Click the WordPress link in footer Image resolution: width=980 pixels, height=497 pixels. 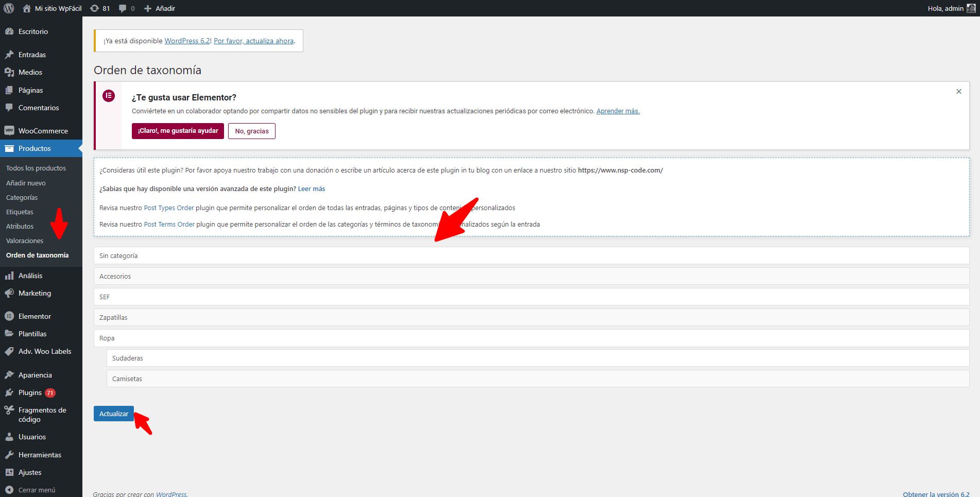171,494
